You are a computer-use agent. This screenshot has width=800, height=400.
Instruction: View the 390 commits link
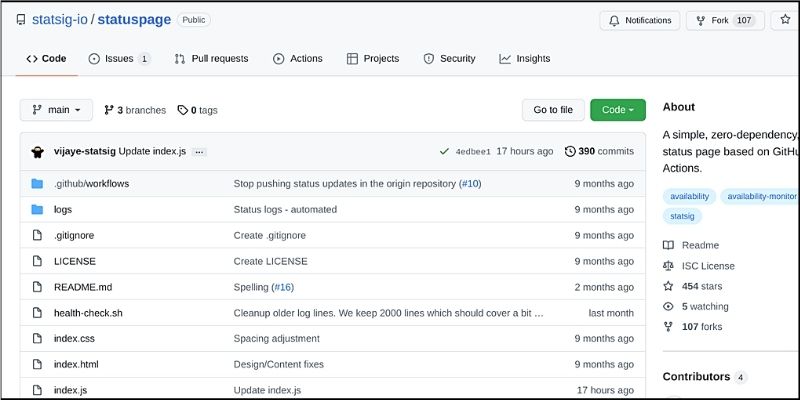(599, 151)
